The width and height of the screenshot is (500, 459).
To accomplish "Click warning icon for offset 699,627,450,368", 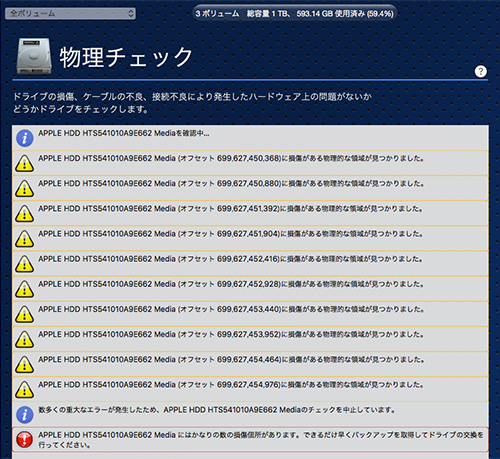I will pyautogui.click(x=24, y=163).
